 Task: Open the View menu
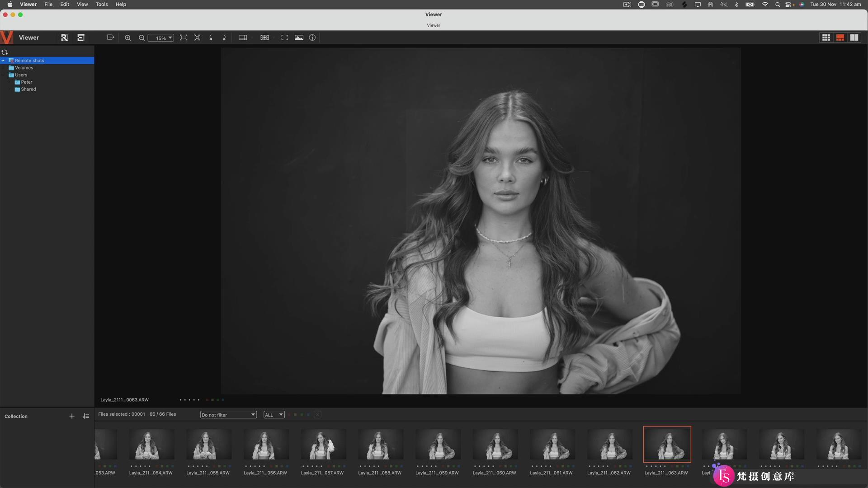pos(82,4)
